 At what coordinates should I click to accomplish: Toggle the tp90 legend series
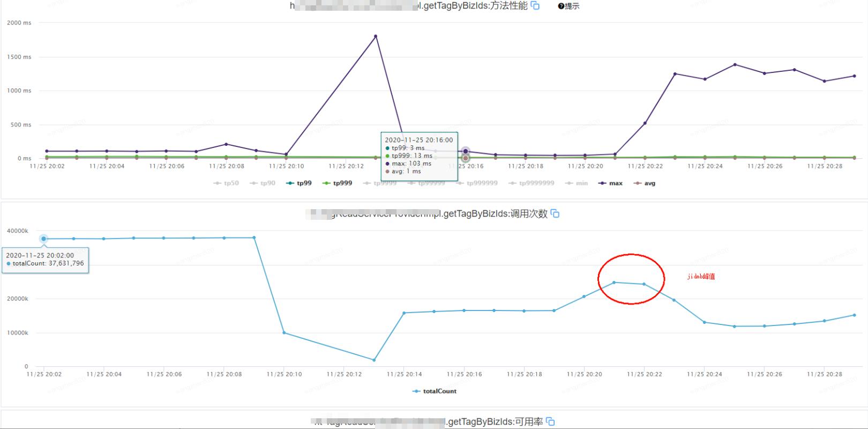click(x=263, y=183)
